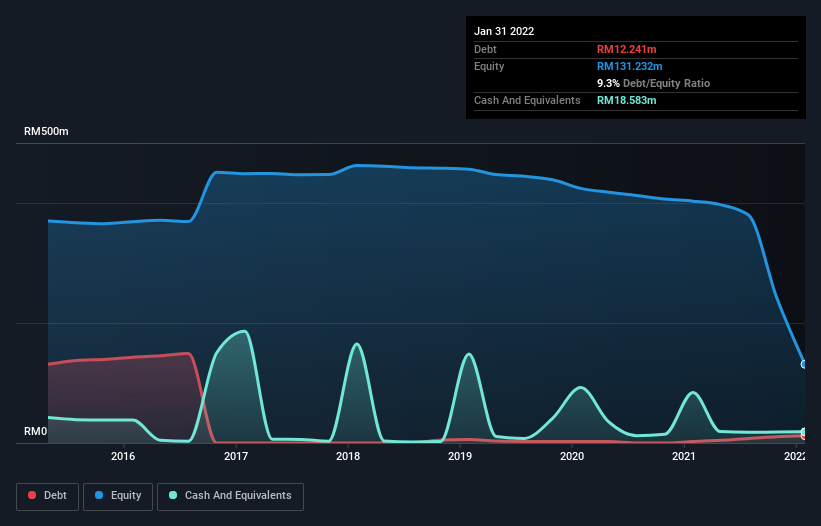Viewport: 821px width, 526px height.
Task: Toggle the Equity series legend button
Action: pos(118,496)
